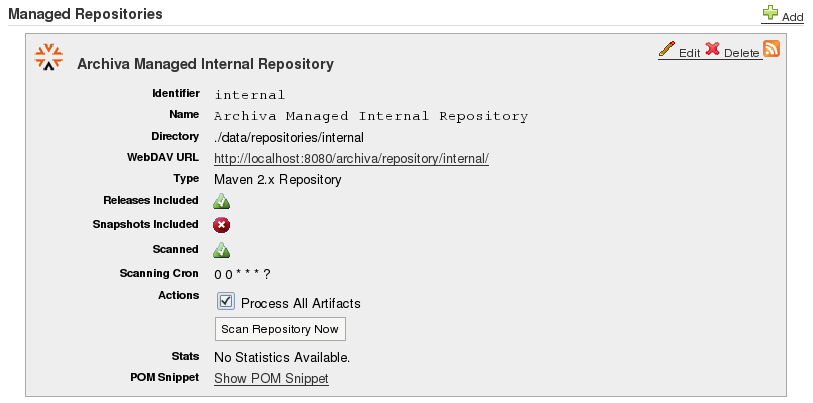This screenshot has height=403, width=813.
Task: Click the Add text link
Action: coord(793,17)
